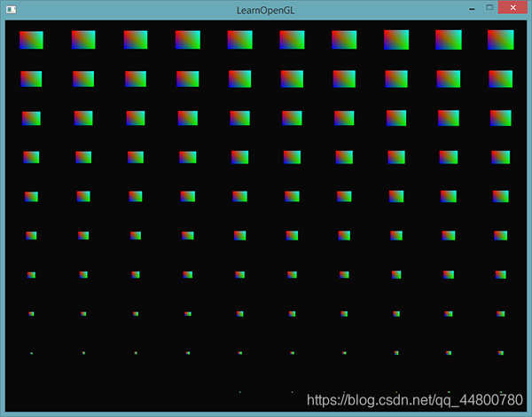Maximize the LearnOpenGL window

point(489,7)
